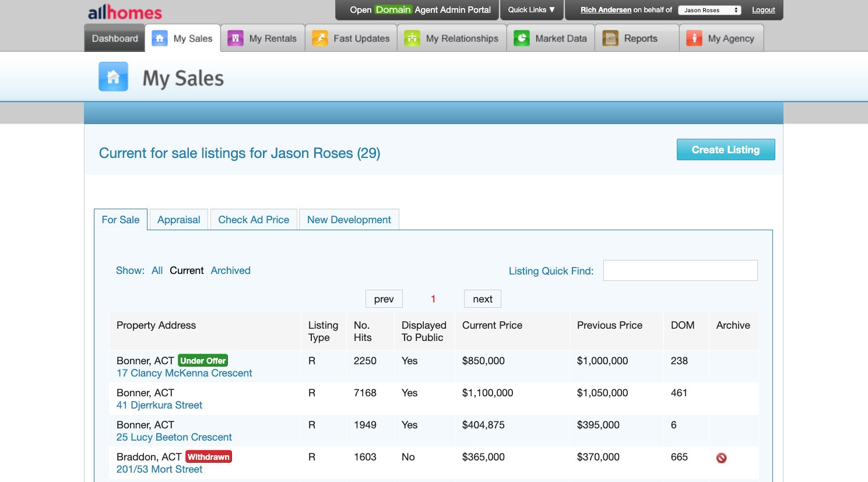Show Current listings filter

[187, 270]
